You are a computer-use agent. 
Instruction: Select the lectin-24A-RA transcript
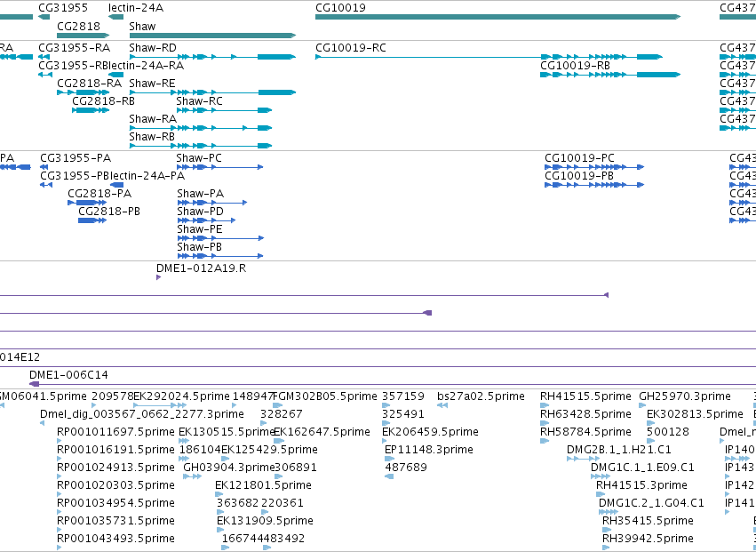pyautogui.click(x=115, y=75)
